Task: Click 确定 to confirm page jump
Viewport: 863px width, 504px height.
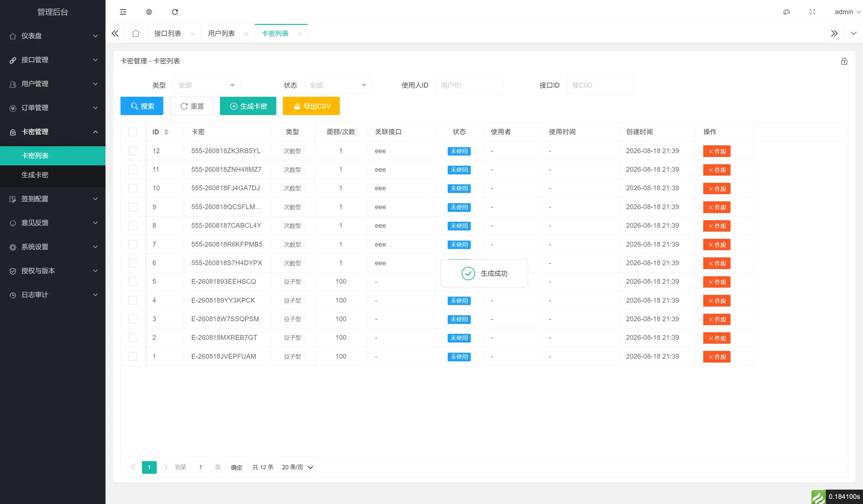Action: 237,467
